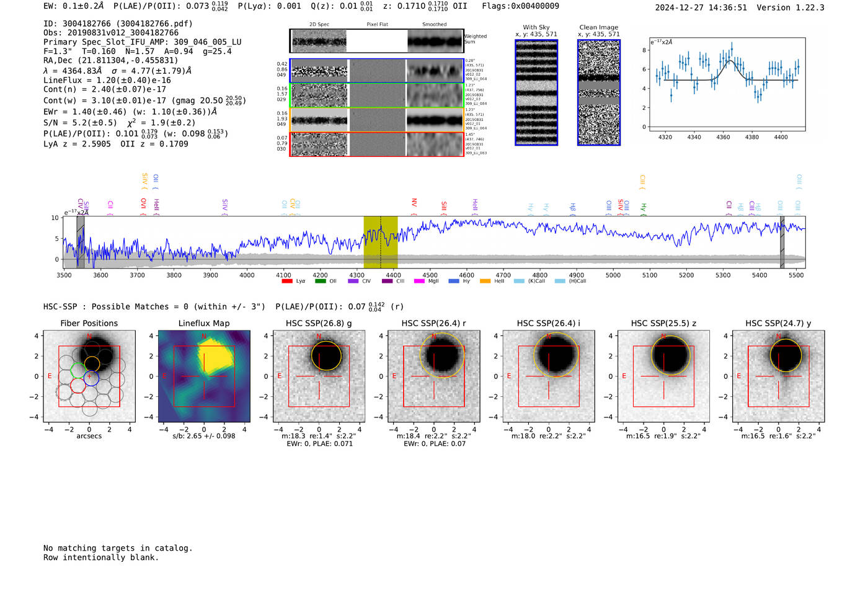Screen dimensions: 868x591
Task: Click the Lyα red legend swatch
Action: coord(286,281)
